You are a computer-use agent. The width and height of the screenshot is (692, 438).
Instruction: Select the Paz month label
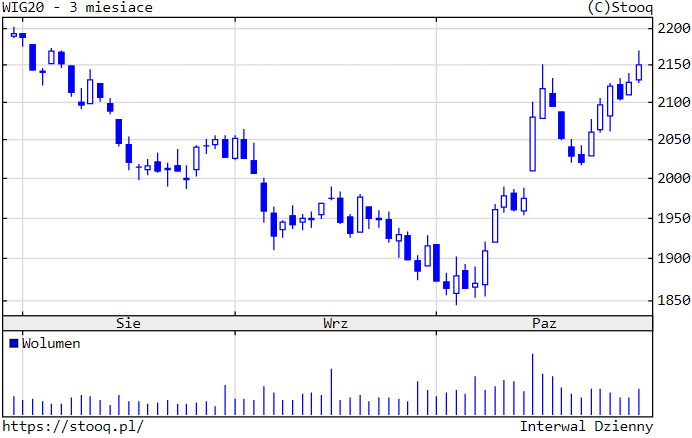click(544, 323)
